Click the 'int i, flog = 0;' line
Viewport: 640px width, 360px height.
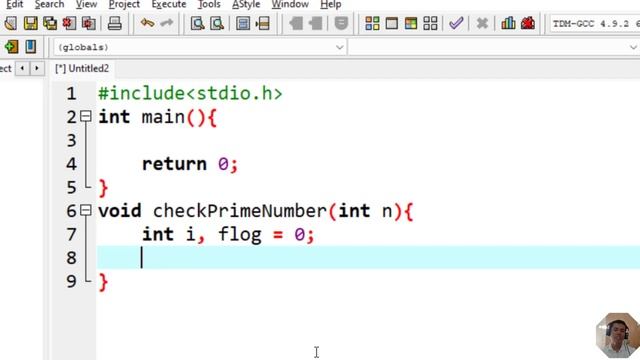pos(228,235)
